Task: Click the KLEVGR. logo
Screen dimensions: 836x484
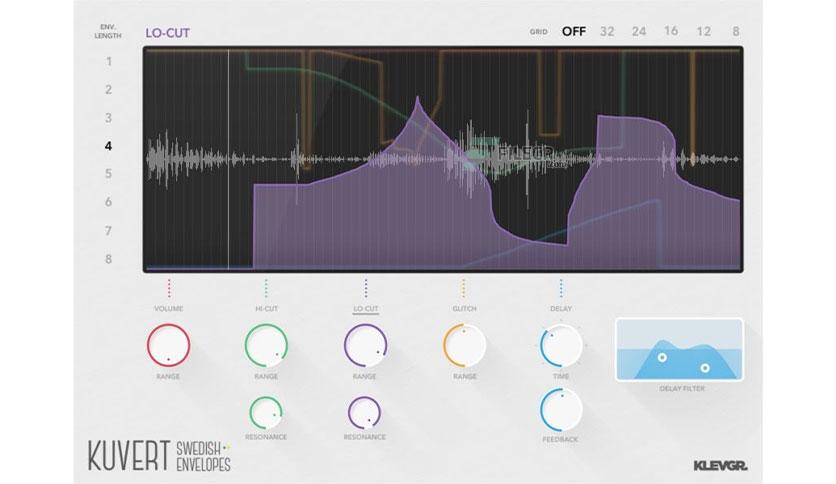Action: 720,466
